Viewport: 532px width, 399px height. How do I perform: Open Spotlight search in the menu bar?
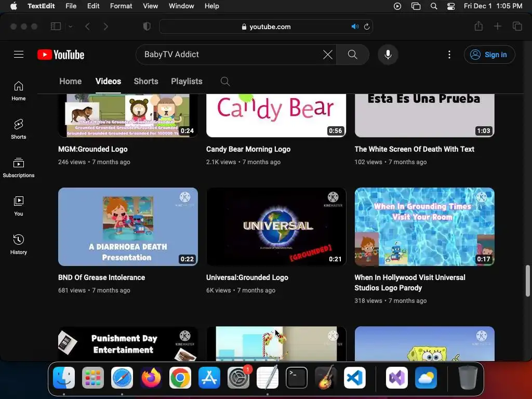(434, 6)
